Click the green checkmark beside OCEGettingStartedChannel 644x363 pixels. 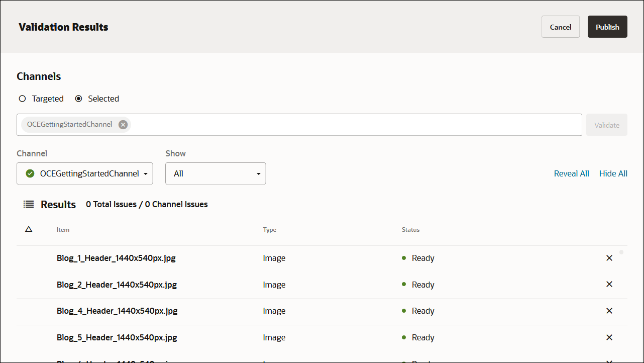30,173
